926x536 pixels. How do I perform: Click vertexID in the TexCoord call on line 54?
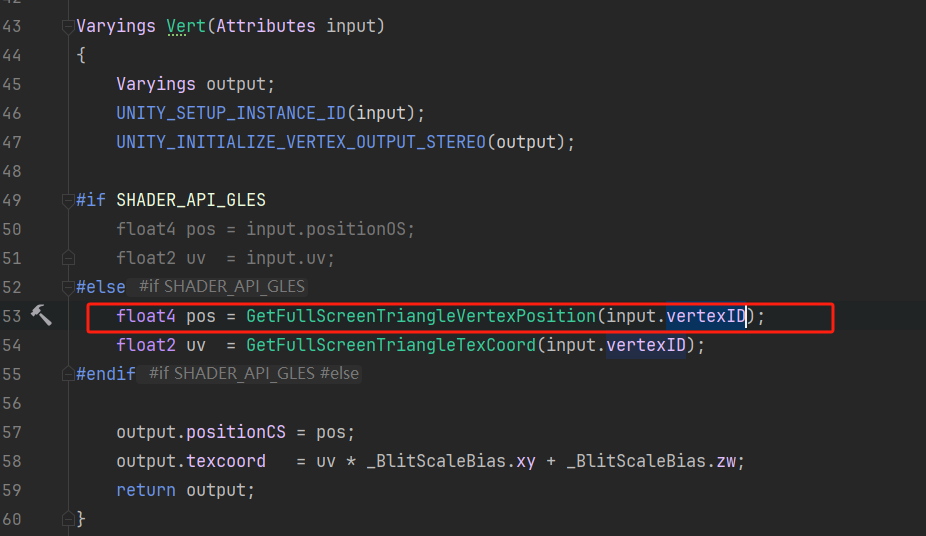pos(645,345)
